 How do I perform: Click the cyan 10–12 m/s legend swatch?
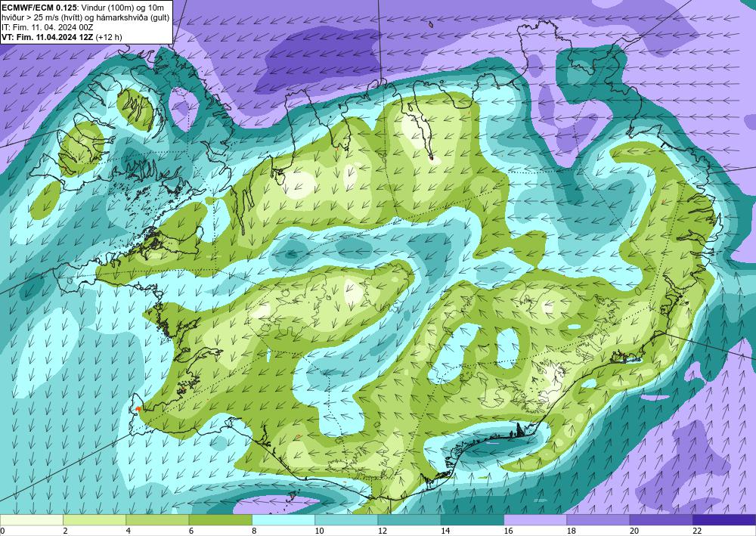(x=346, y=520)
